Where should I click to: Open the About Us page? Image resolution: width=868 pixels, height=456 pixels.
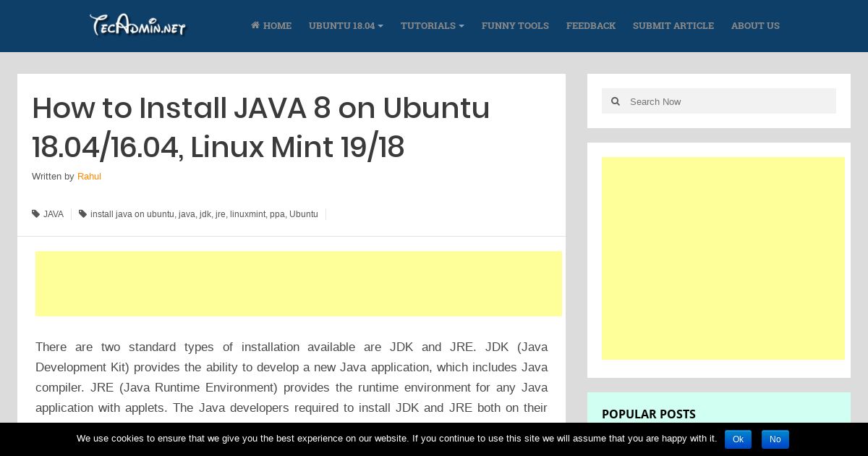[755, 25]
